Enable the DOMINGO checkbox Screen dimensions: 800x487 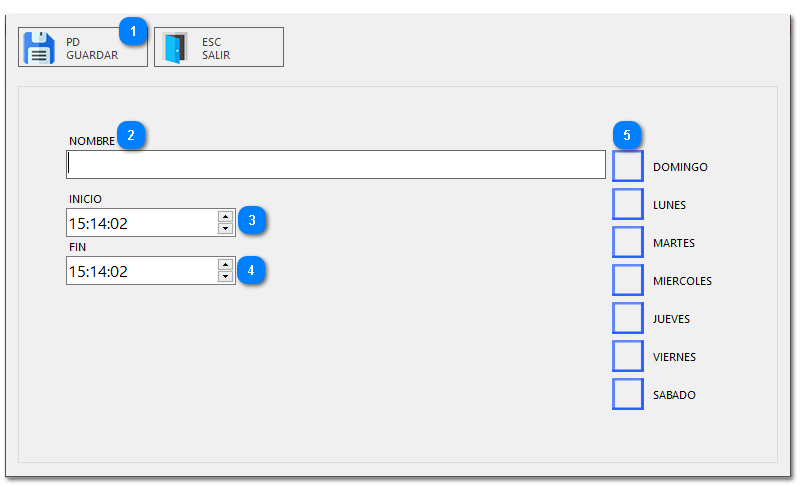(x=628, y=166)
